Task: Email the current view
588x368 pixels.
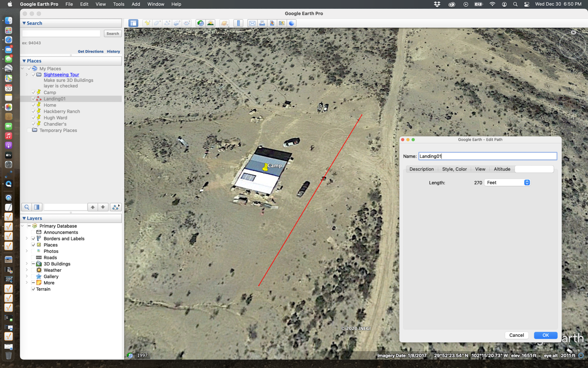Action: (252, 23)
